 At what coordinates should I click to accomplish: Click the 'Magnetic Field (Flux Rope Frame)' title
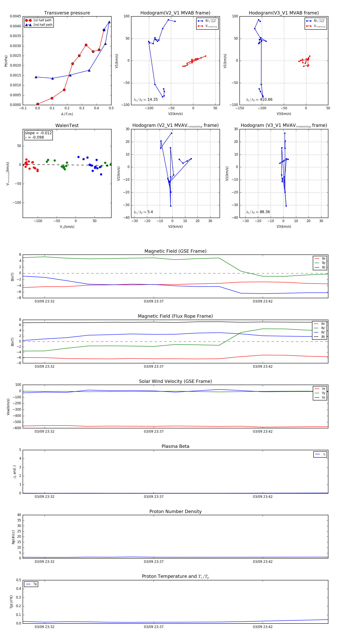coord(175,316)
